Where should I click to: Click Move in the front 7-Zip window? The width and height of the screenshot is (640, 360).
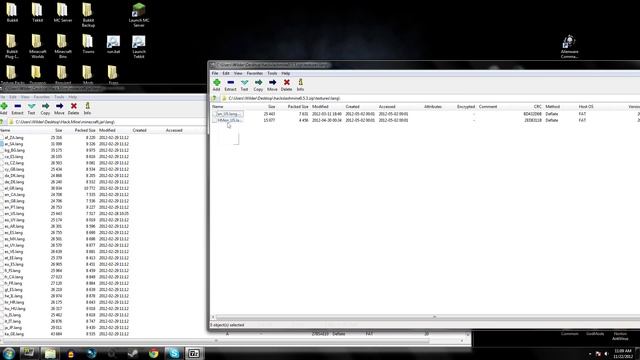click(x=272, y=85)
